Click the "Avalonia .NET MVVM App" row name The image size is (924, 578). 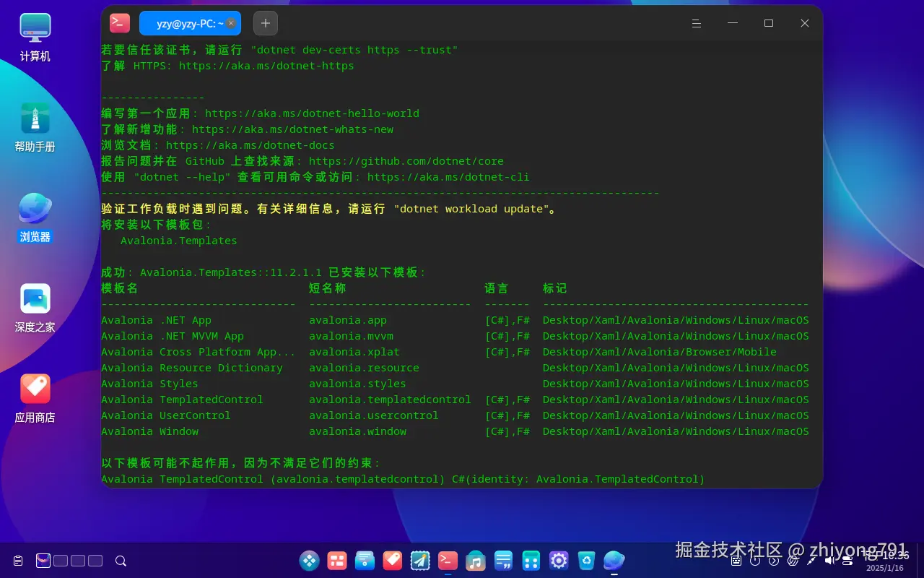click(x=173, y=336)
